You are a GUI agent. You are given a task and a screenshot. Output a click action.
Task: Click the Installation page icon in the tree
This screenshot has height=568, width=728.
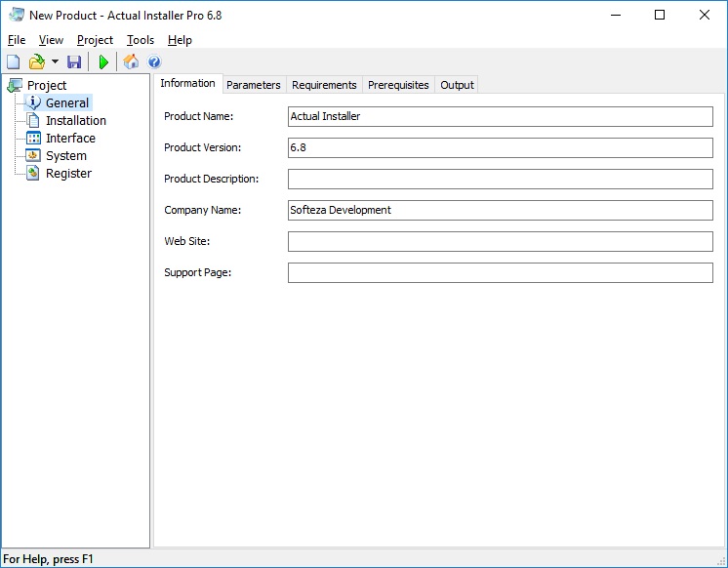point(33,120)
